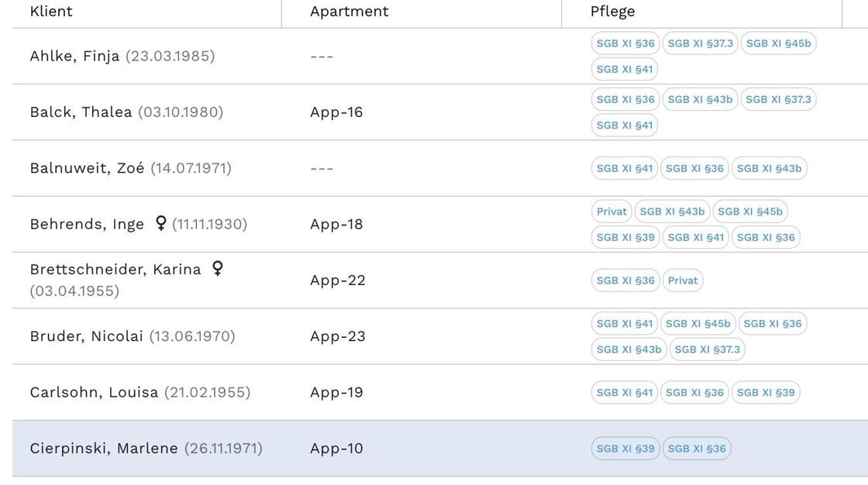Click SGB XI §39 tag for Cierpinski, Marlene
This screenshot has width=868, height=485.
point(625,449)
